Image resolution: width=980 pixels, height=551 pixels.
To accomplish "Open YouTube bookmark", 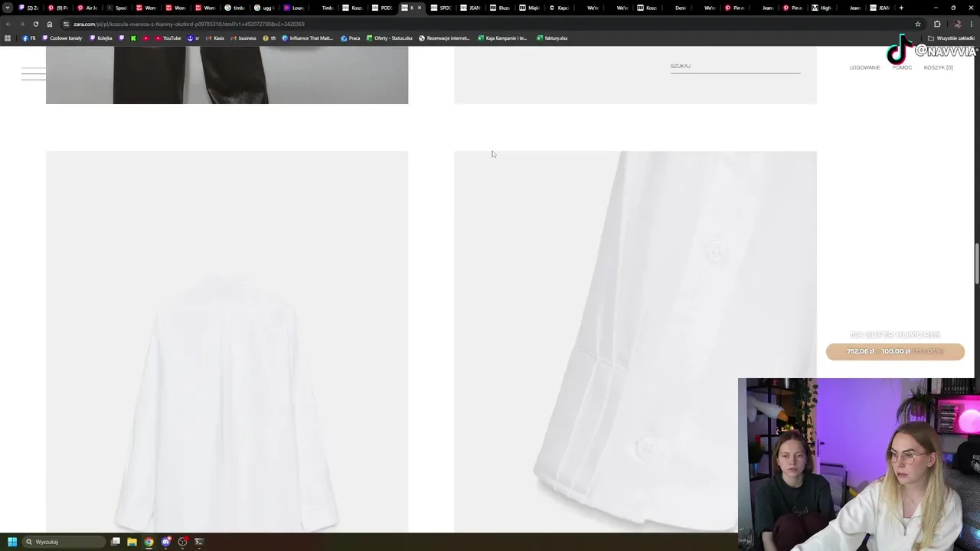I will pos(168,38).
